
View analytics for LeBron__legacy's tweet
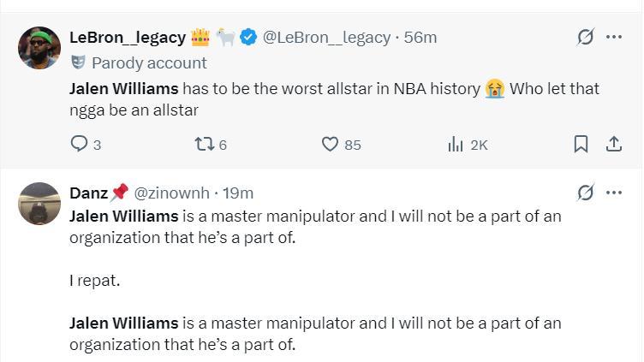click(456, 145)
